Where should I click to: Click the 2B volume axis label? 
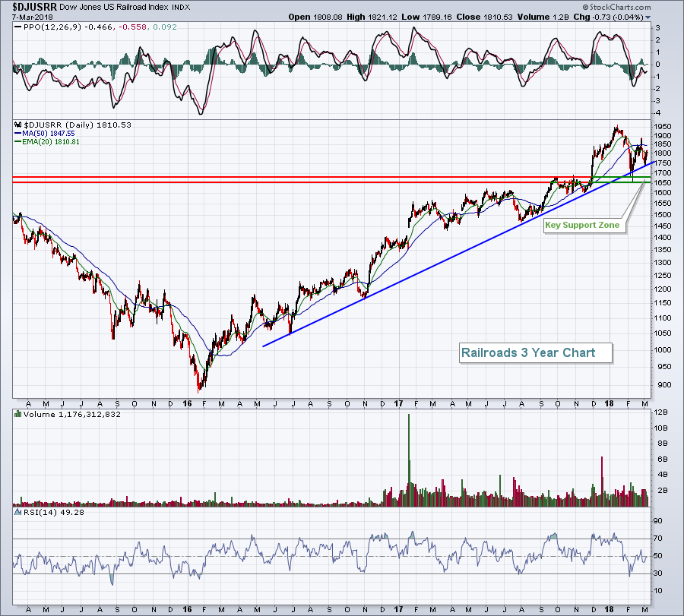(x=663, y=491)
